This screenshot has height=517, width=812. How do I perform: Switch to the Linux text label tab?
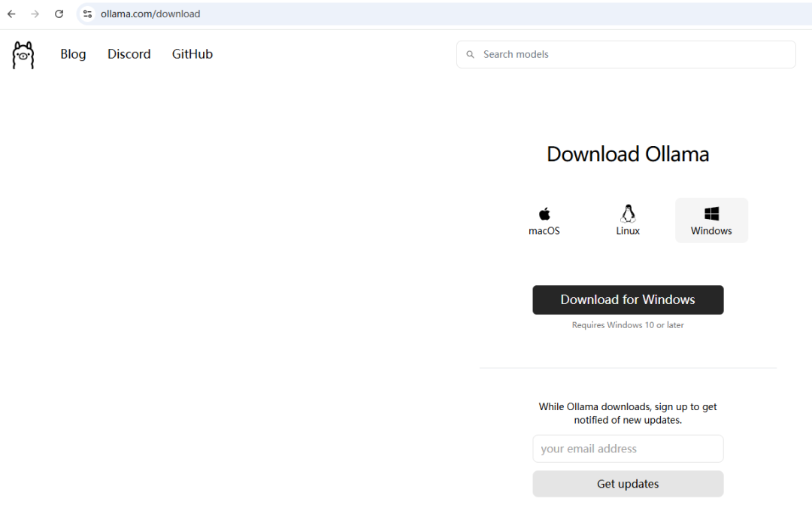(x=628, y=231)
